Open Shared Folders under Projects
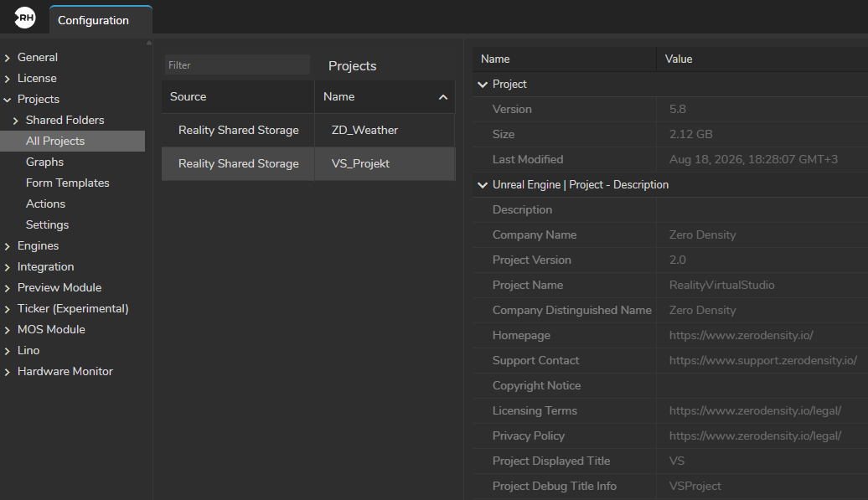Screen dimensions: 868x500 65,120
